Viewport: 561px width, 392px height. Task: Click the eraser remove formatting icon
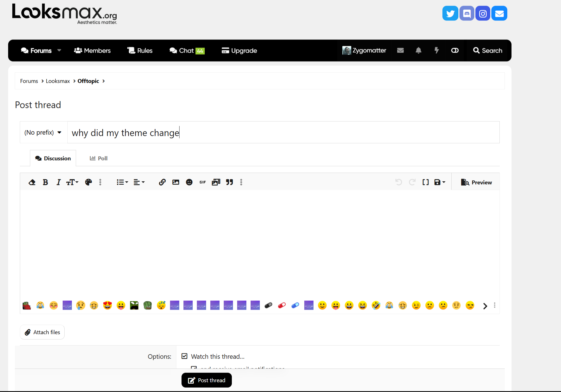point(32,182)
